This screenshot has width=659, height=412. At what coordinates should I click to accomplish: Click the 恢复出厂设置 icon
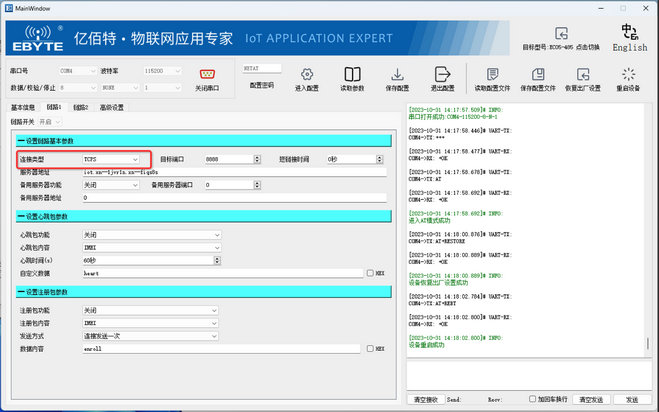click(585, 74)
